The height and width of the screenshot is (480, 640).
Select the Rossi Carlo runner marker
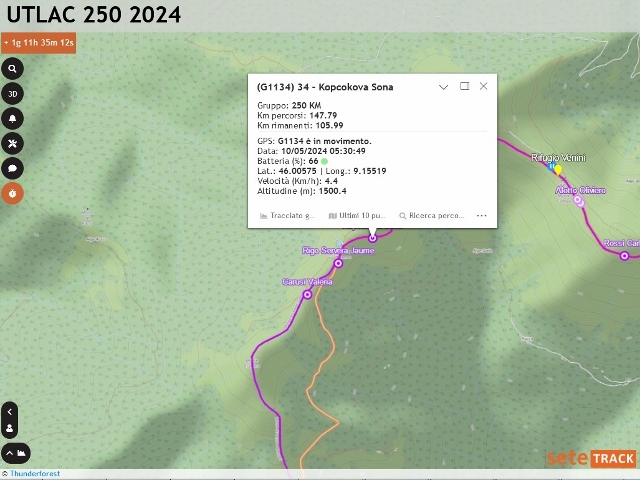pos(624,256)
